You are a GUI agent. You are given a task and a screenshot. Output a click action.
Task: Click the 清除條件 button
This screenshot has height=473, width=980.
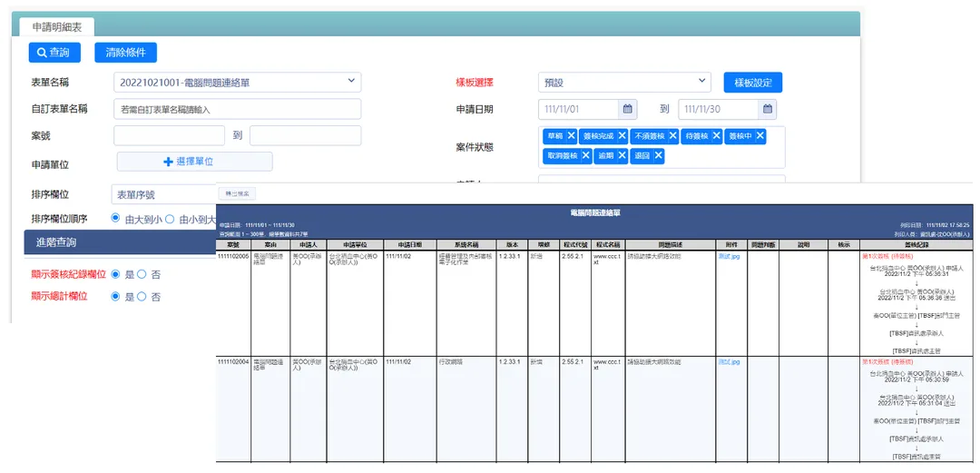[x=125, y=53]
